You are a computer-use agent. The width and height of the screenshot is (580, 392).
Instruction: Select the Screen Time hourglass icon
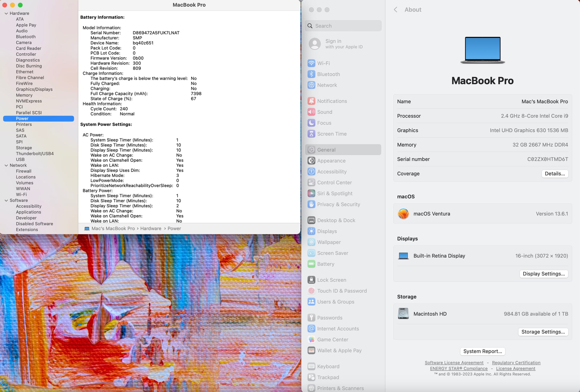[x=311, y=134]
